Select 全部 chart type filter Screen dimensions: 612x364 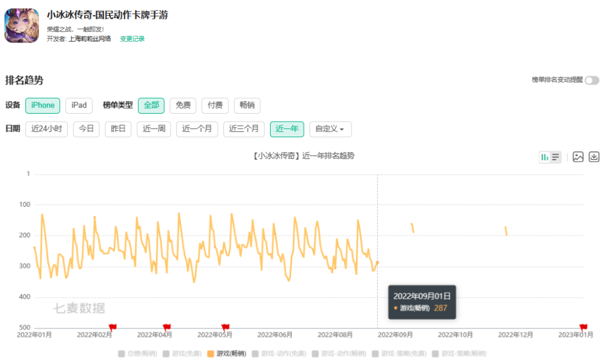coord(151,106)
